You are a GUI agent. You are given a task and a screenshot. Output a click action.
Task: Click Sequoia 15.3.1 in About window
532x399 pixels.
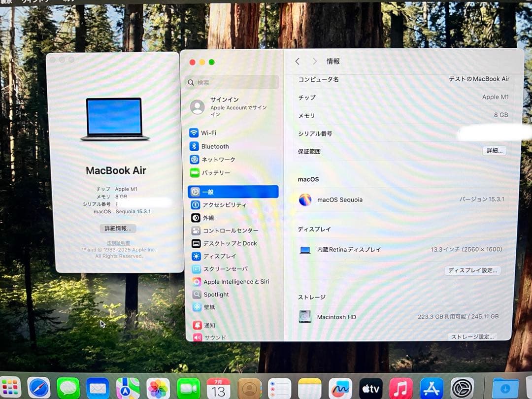[x=133, y=211]
